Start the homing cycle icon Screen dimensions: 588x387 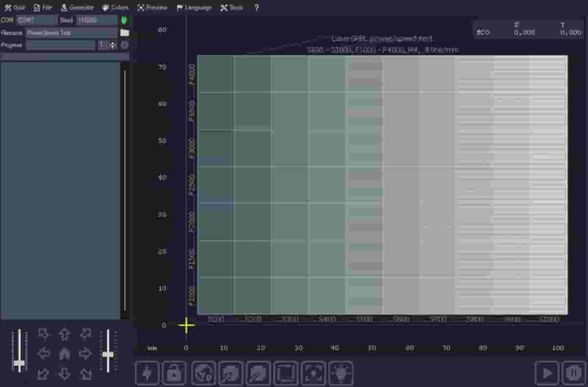[203, 373]
